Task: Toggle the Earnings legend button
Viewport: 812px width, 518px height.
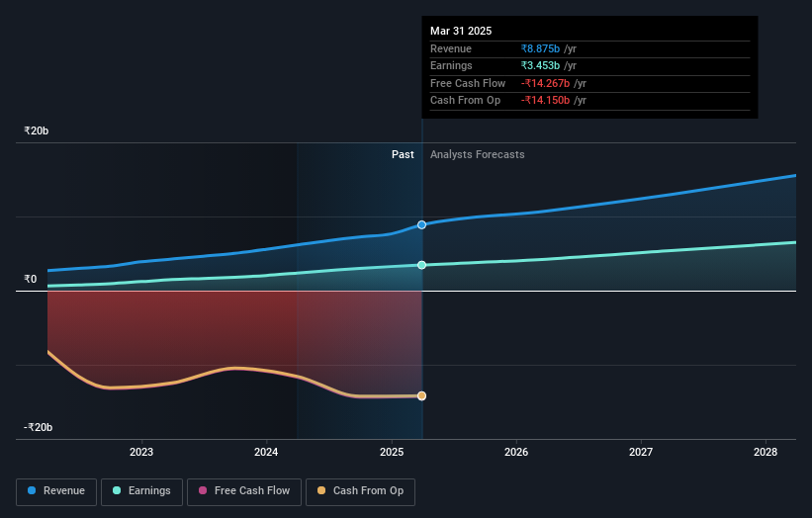Action: coord(141,491)
